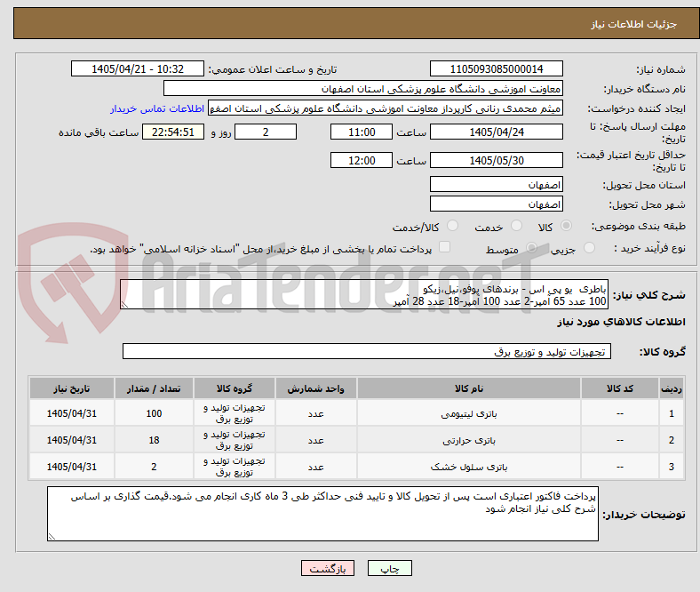The image size is (700, 592).
Task: Click the remaining time field 22:54:51
Action: pos(173,132)
